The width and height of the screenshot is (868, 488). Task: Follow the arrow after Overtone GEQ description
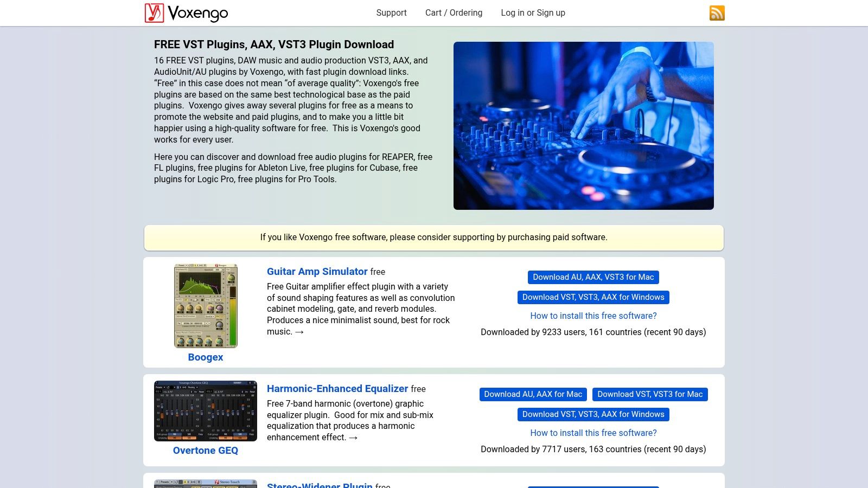tap(353, 438)
